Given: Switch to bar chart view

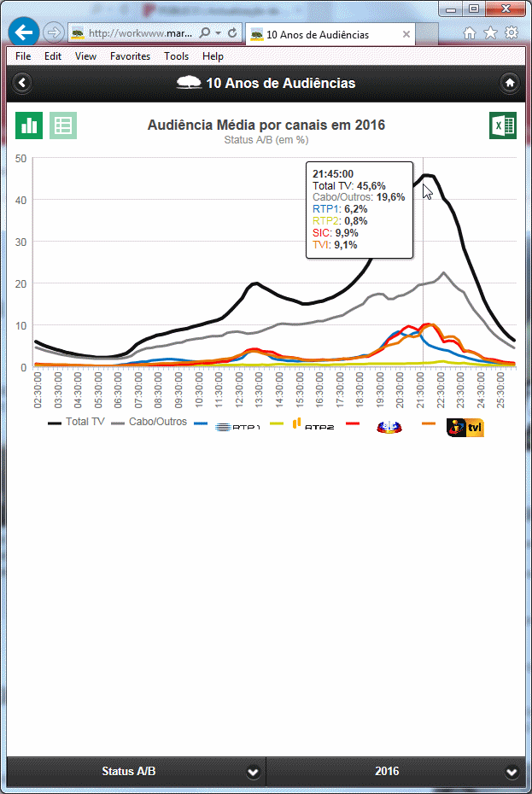Looking at the screenshot, I should click(x=29, y=126).
